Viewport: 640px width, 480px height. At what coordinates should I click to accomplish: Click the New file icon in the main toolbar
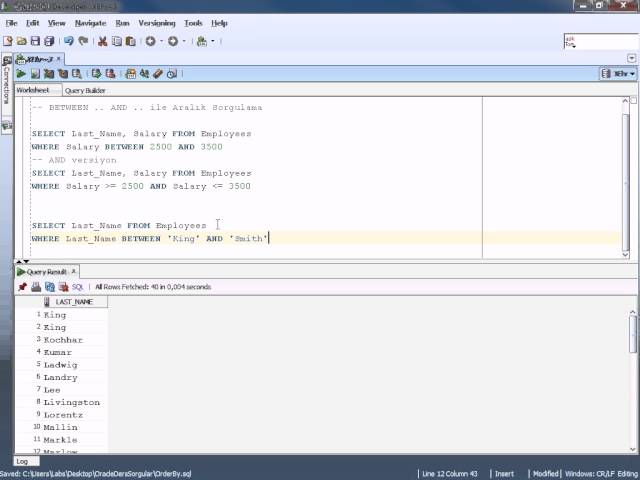point(7,41)
